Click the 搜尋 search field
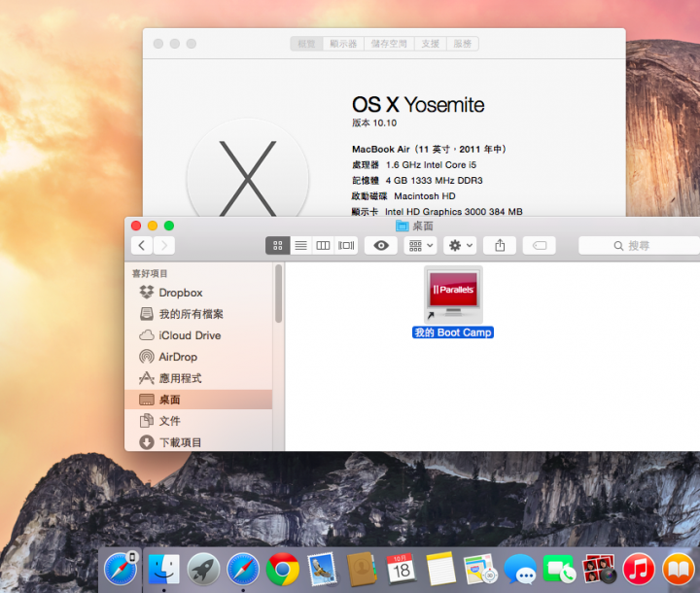The width and height of the screenshot is (700, 593). click(639, 246)
